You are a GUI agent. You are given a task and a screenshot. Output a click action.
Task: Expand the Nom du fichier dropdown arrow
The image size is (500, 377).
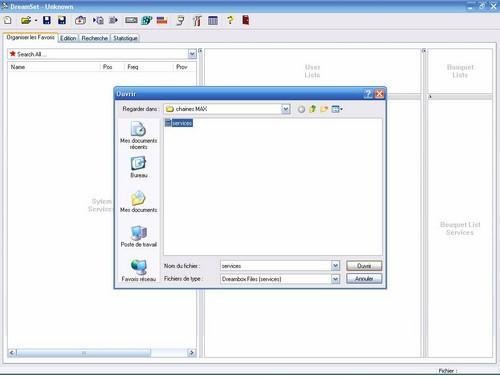(336, 266)
